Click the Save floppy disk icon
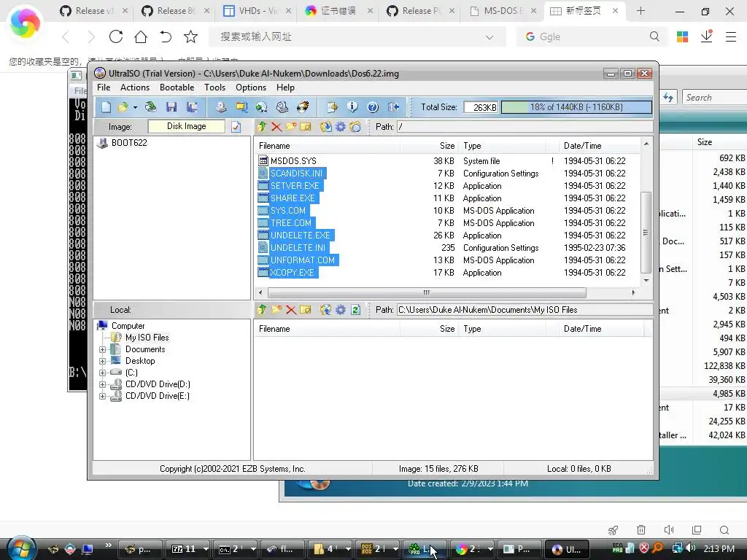The image size is (747, 560). click(171, 107)
